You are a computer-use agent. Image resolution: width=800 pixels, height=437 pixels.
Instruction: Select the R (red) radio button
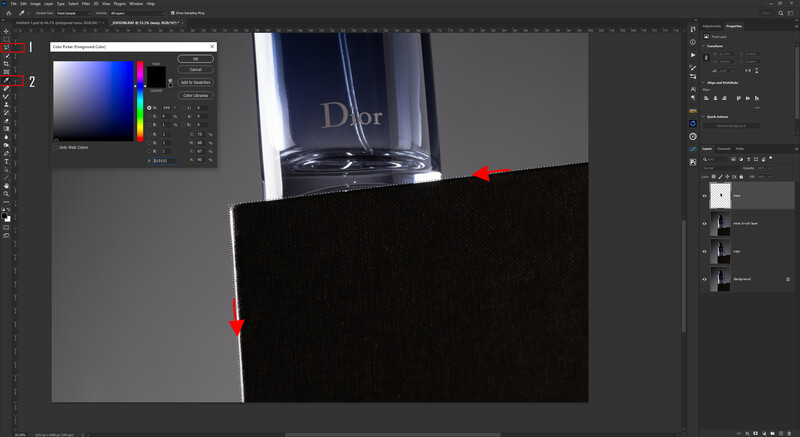coord(149,134)
